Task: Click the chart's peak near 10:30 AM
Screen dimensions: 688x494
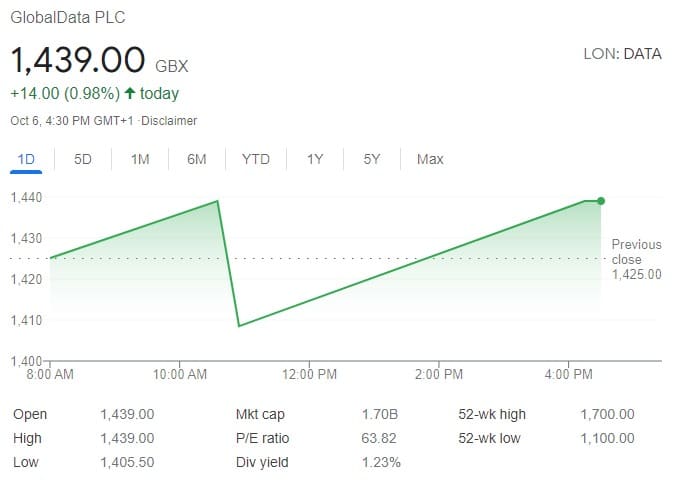Action: click(x=217, y=201)
